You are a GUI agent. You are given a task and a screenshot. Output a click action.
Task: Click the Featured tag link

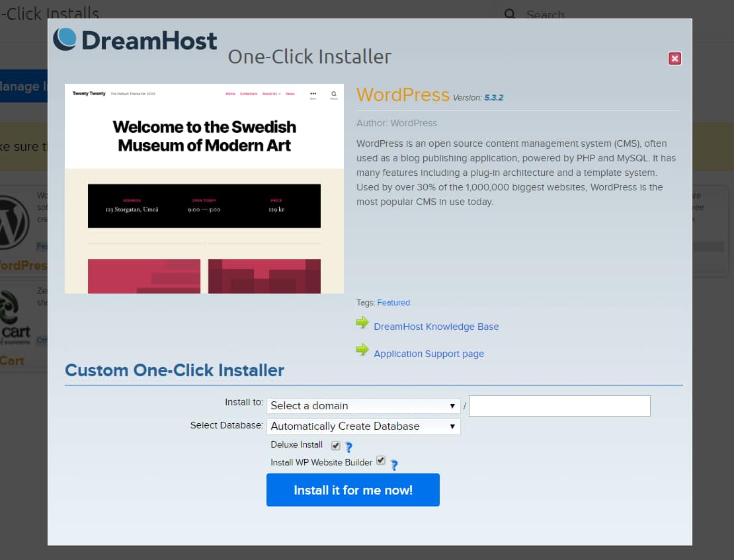pos(393,303)
